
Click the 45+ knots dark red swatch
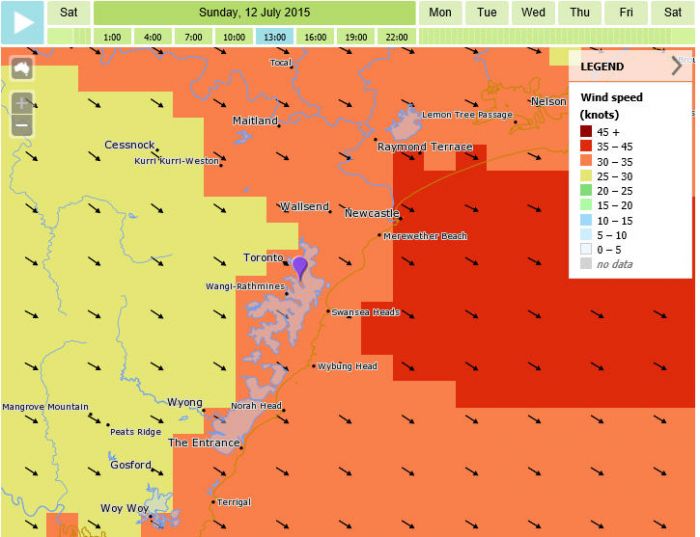[x=589, y=130]
